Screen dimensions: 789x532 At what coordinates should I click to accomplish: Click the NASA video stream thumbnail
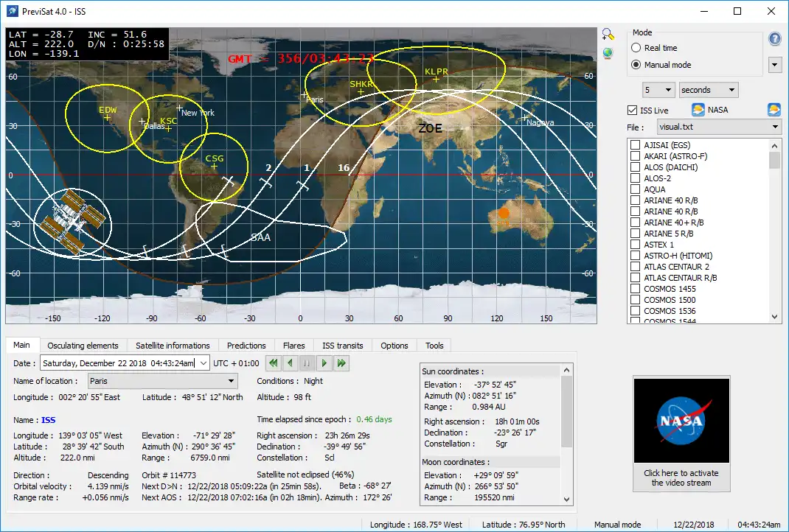tap(681, 421)
